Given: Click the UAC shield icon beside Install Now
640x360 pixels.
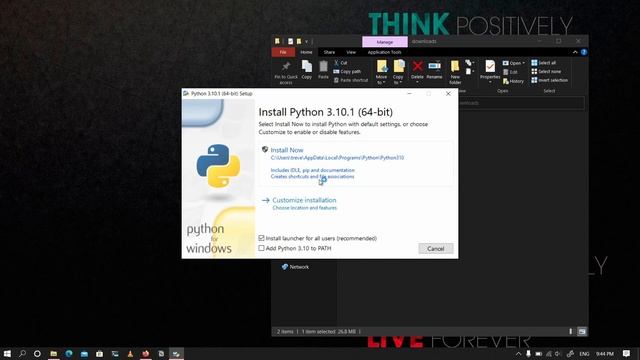Looking at the screenshot, I should click(x=264, y=150).
